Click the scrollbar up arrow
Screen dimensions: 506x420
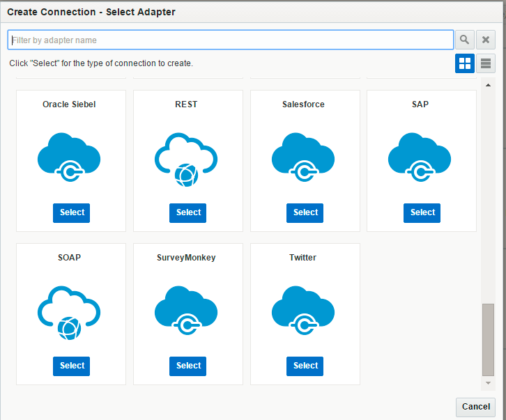coord(489,85)
